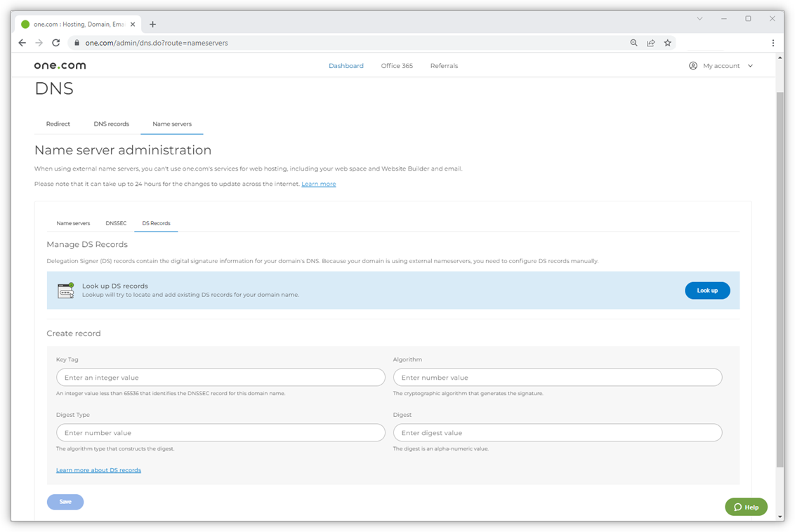Click the Save button
Image resolution: width=795 pixels, height=532 pixels.
[x=65, y=502]
